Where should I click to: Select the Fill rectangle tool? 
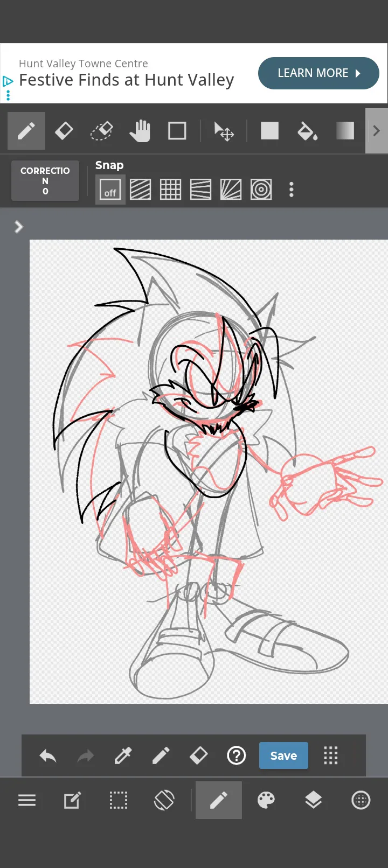pyautogui.click(x=269, y=131)
